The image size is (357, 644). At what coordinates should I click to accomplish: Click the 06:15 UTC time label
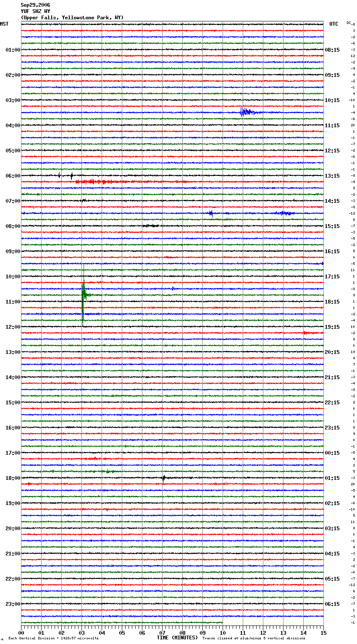click(x=332, y=604)
